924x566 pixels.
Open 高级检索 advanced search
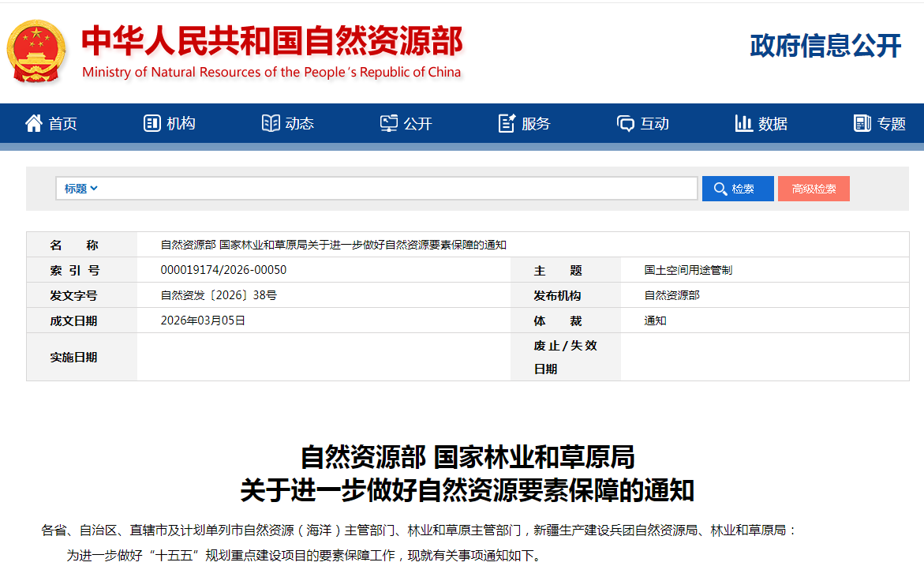pyautogui.click(x=814, y=189)
